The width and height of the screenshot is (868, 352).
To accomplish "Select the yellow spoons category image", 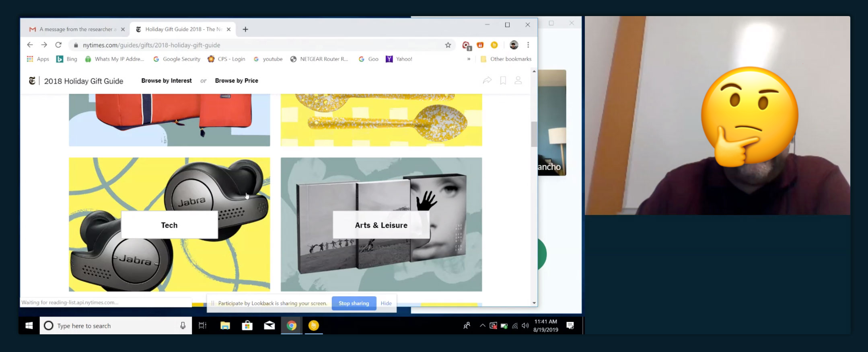I will tap(381, 120).
